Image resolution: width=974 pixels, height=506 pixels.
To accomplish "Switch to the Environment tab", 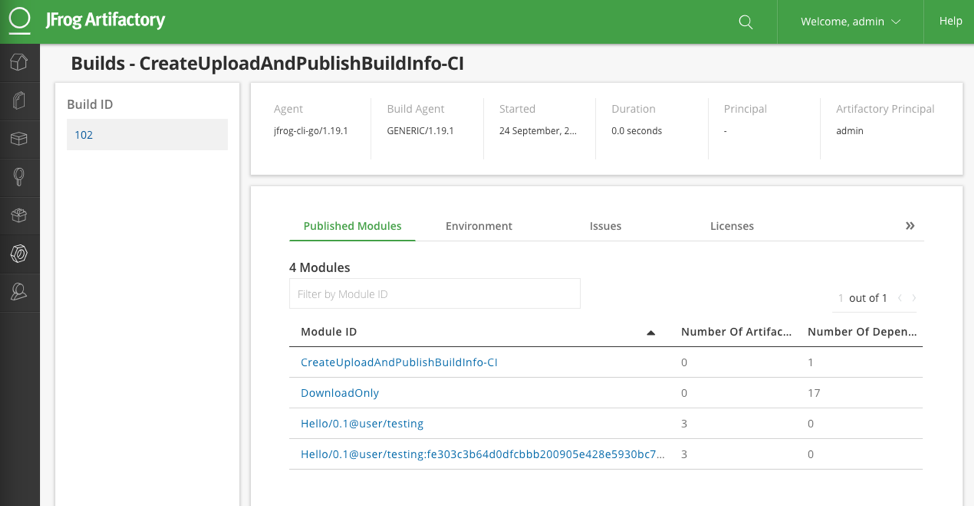I will (479, 226).
